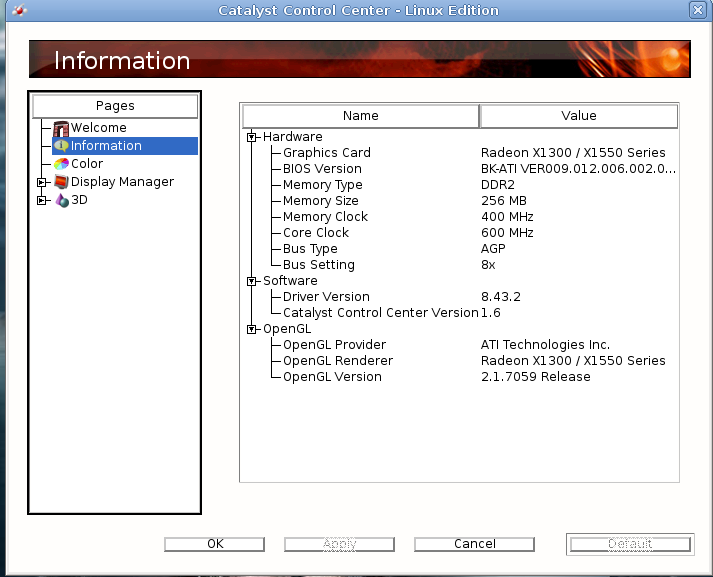Screen dimensions: 713x577
Task: Select the Memory Clock row
Action: pyautogui.click(x=460, y=217)
